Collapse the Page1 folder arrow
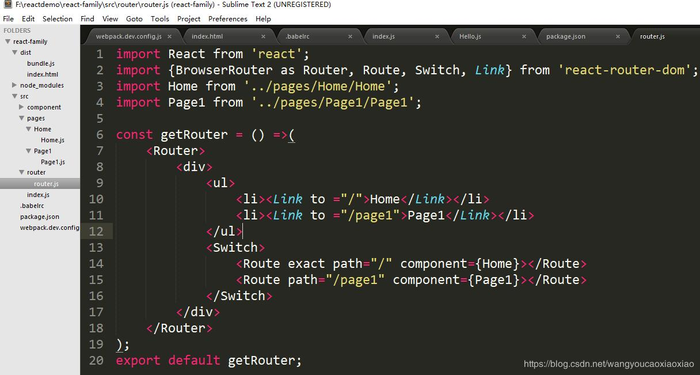This screenshot has width=700, height=375. (29, 151)
